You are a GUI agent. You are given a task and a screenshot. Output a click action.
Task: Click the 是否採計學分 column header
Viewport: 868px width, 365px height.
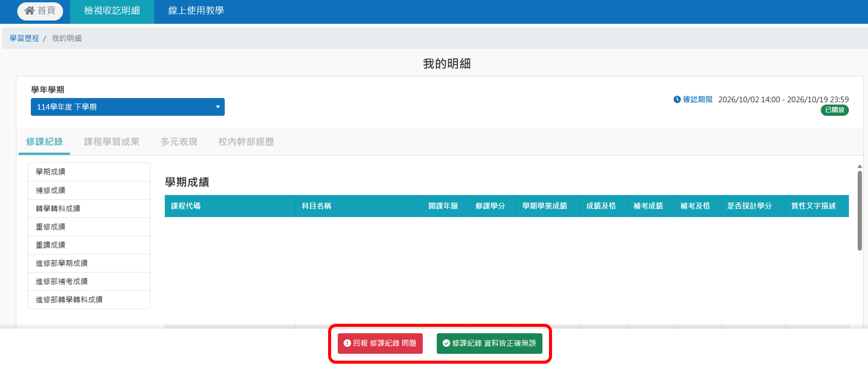[753, 206]
